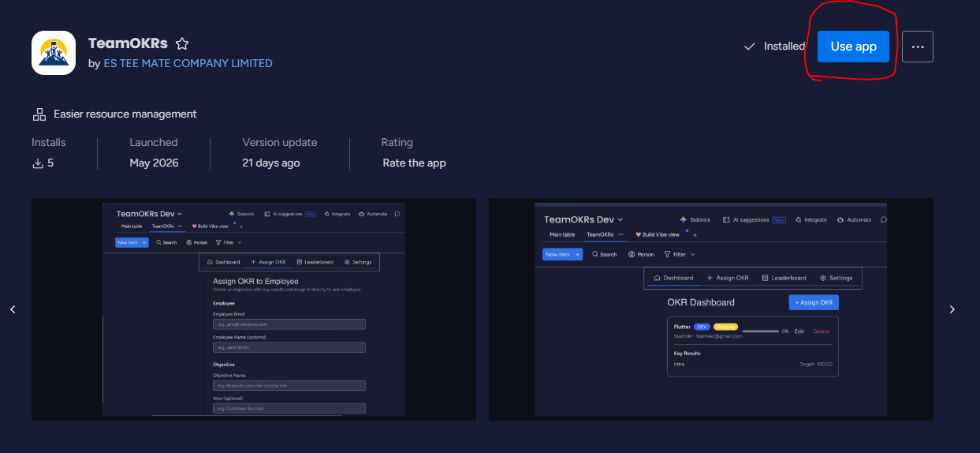Click the TeamOKRs app logo
Image resolution: width=980 pixels, height=453 pixels.
[x=54, y=53]
